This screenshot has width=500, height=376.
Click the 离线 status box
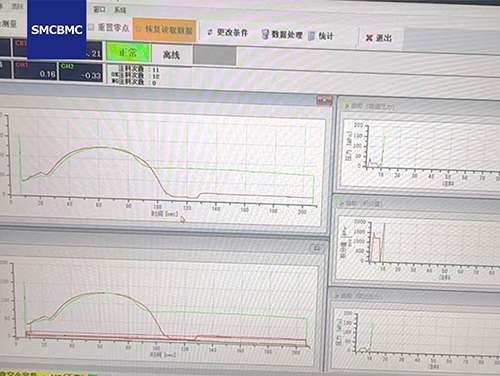click(172, 54)
